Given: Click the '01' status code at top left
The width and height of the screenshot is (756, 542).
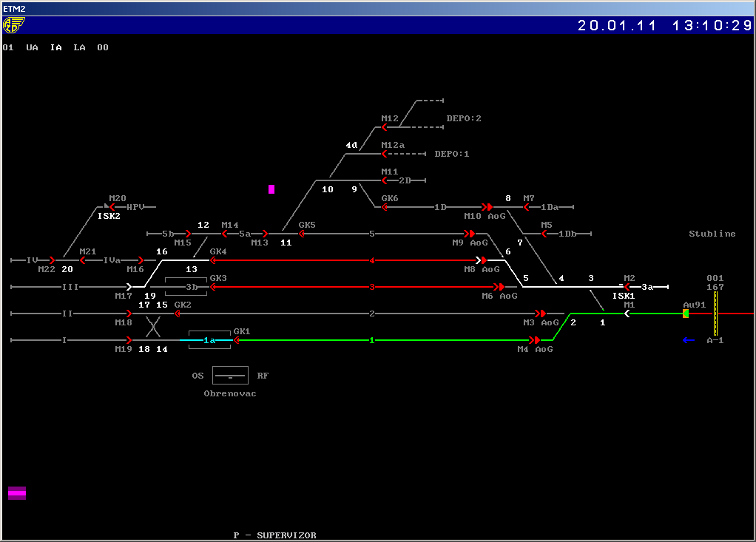Looking at the screenshot, I should pyautogui.click(x=8, y=48).
